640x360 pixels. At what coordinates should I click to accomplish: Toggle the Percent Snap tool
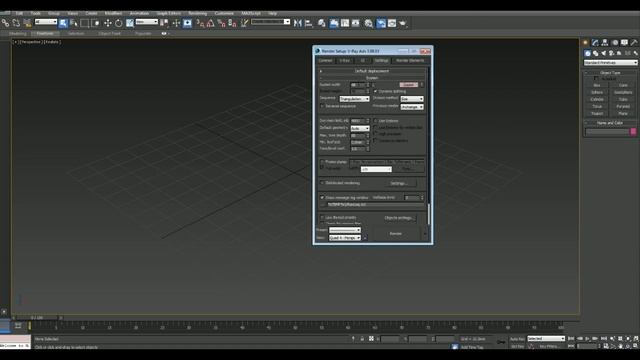coord(221,23)
